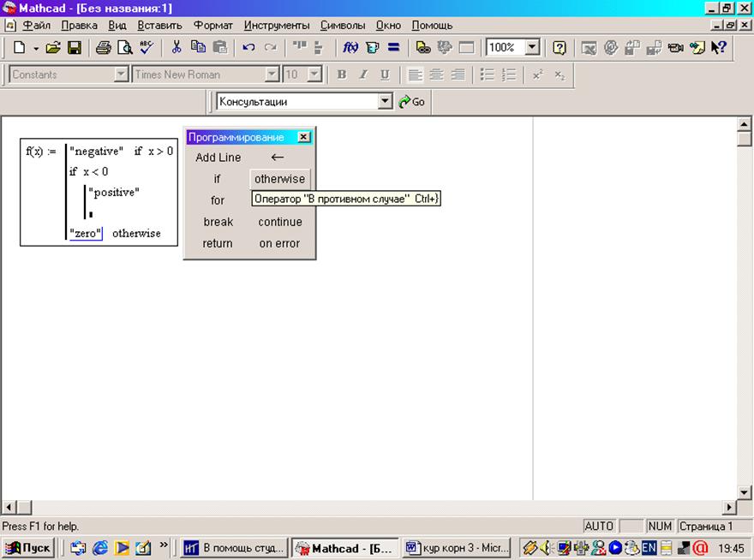Toggle Underline formatting button
This screenshot has height=560, width=754.
(x=385, y=75)
